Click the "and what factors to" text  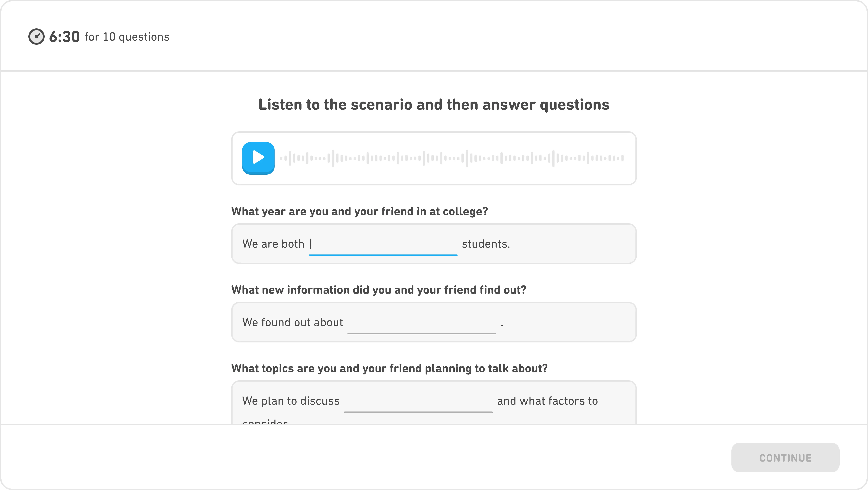[547, 401]
